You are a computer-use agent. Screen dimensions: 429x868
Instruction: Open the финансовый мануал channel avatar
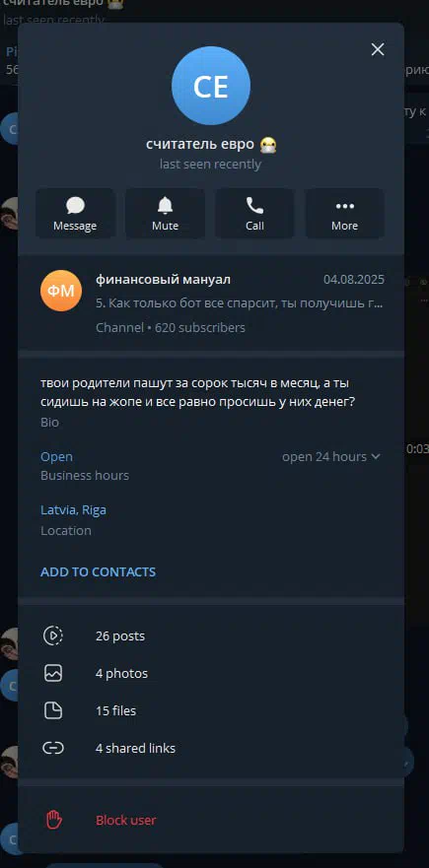pyautogui.click(x=61, y=291)
